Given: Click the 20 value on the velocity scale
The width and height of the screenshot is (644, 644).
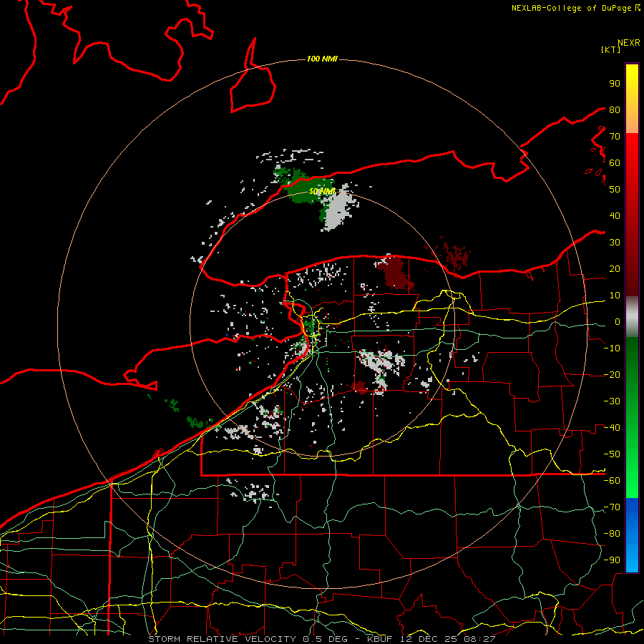Looking at the screenshot, I should click(x=615, y=269).
